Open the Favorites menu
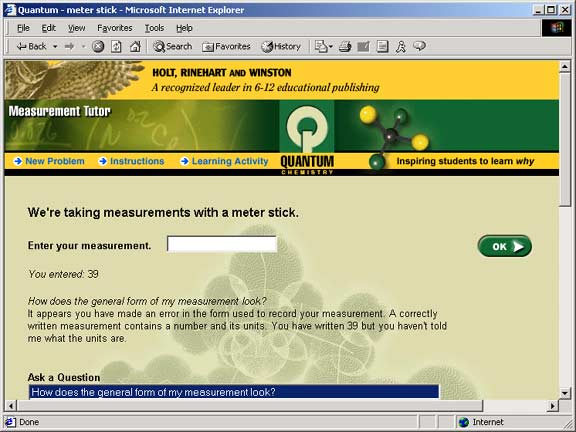Screen dimensions: 576x432 (x=115, y=28)
